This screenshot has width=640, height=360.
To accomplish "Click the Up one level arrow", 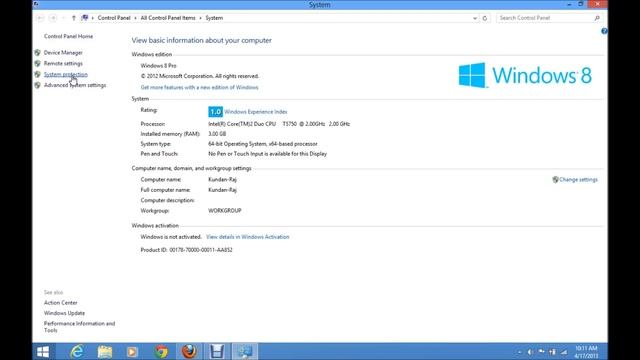I will [73, 18].
